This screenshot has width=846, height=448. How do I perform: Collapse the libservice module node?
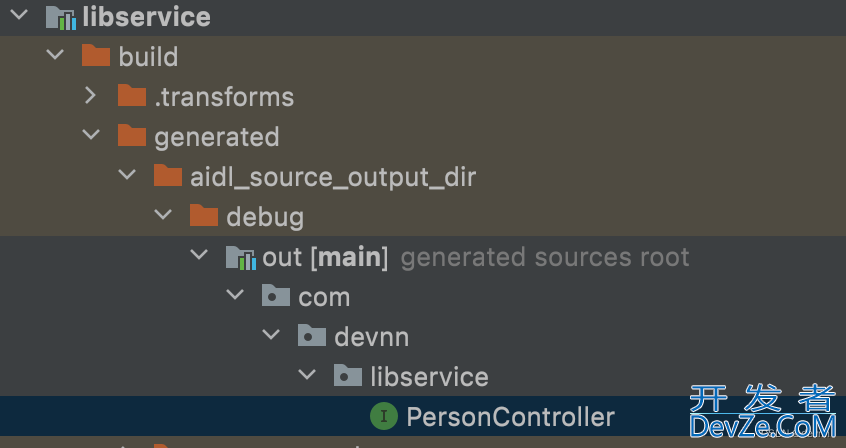19,15
